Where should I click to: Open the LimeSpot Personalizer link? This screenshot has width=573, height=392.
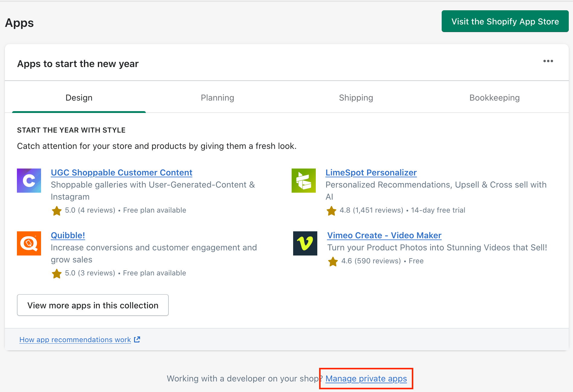(x=371, y=172)
